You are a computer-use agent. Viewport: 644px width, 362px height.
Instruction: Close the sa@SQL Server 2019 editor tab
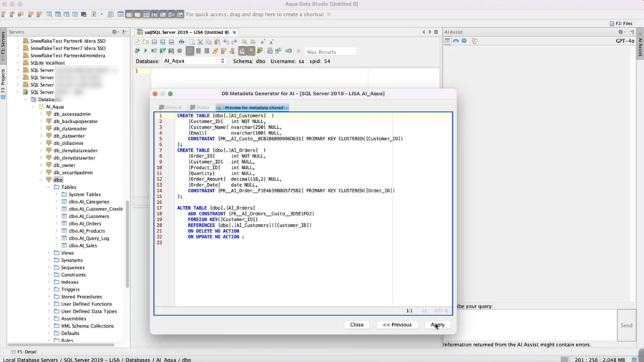tap(234, 32)
